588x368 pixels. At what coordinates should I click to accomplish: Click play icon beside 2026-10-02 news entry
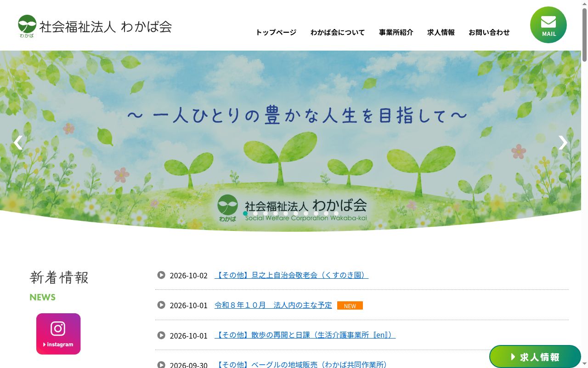click(x=161, y=275)
